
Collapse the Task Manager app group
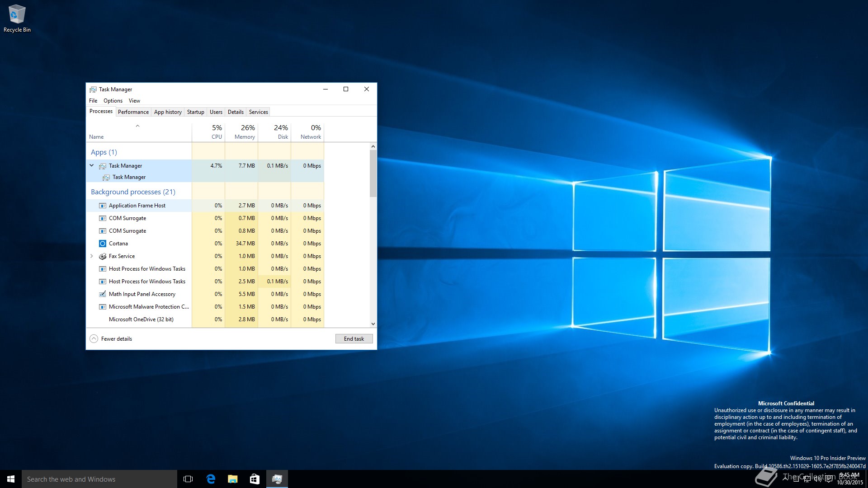91,166
